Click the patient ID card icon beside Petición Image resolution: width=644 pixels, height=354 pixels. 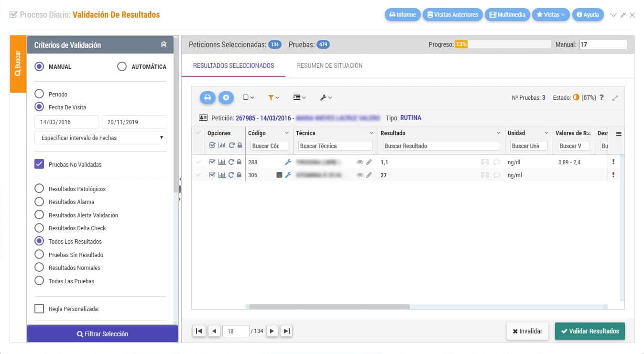pyautogui.click(x=203, y=118)
